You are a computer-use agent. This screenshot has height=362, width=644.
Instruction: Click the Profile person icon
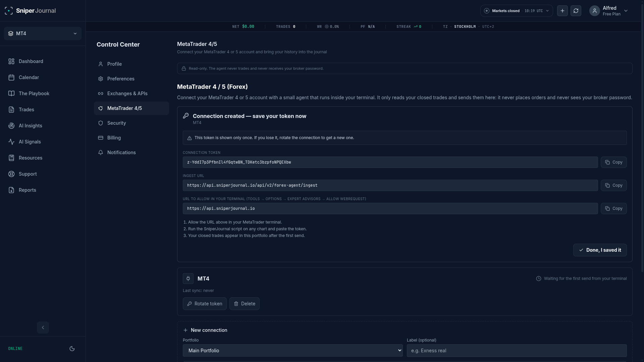click(101, 64)
